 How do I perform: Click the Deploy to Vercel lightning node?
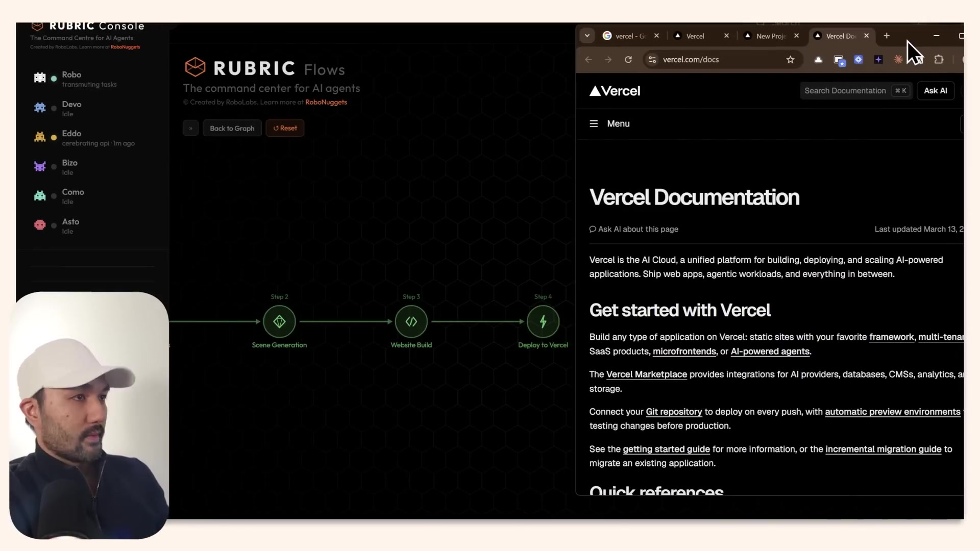point(543,321)
